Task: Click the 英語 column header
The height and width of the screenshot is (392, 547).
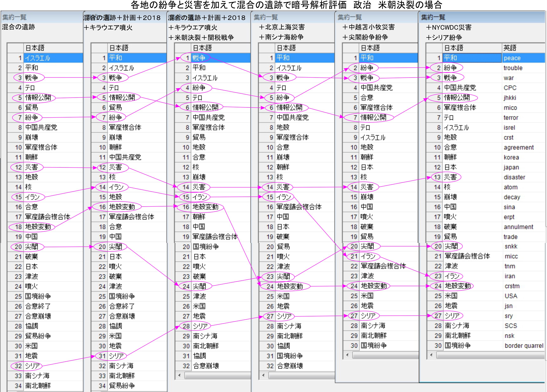Action: pos(510,48)
